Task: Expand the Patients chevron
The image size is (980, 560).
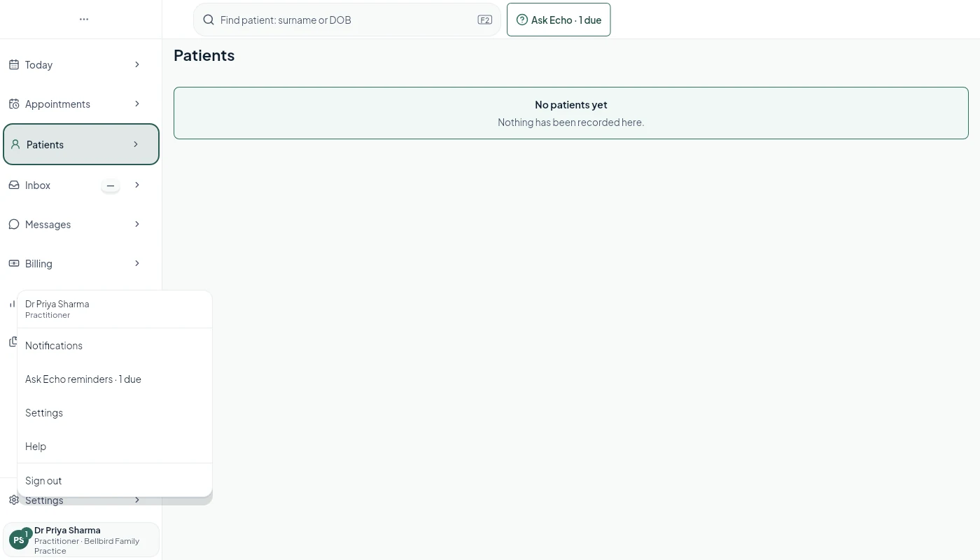Action: point(136,144)
